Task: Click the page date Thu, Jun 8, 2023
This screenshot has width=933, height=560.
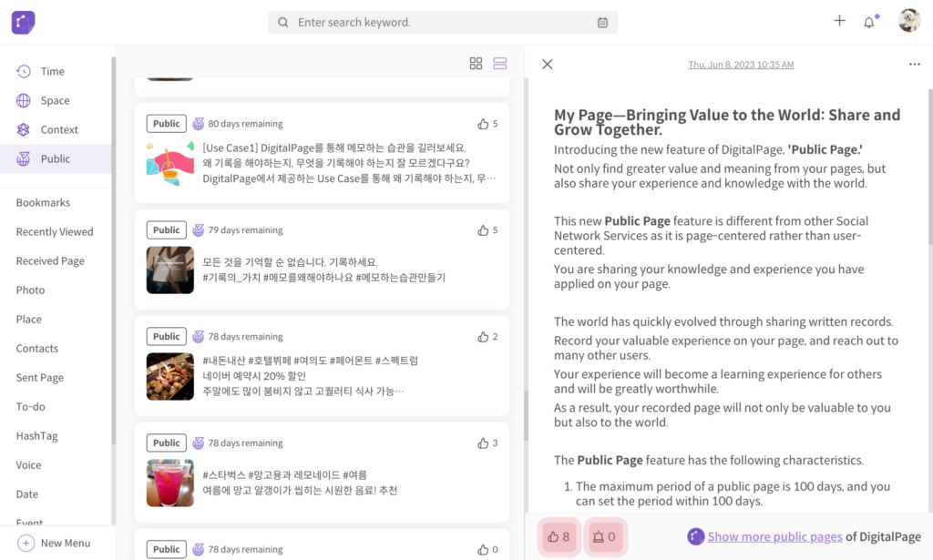Action: [x=741, y=65]
